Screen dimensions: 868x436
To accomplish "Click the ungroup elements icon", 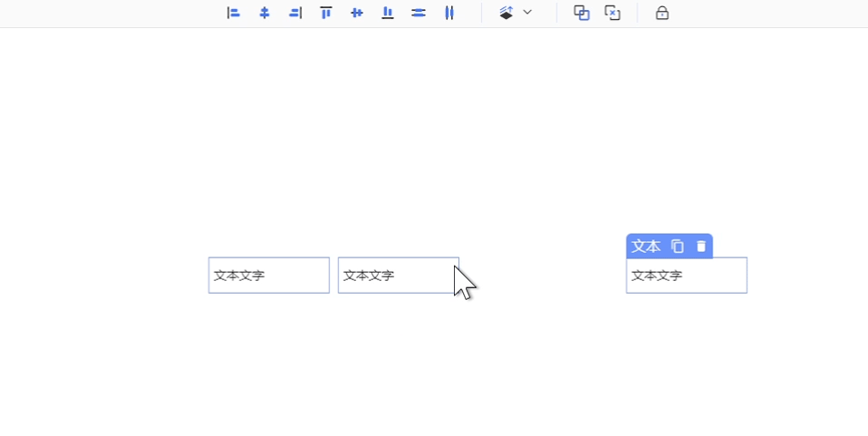I will pyautogui.click(x=612, y=13).
